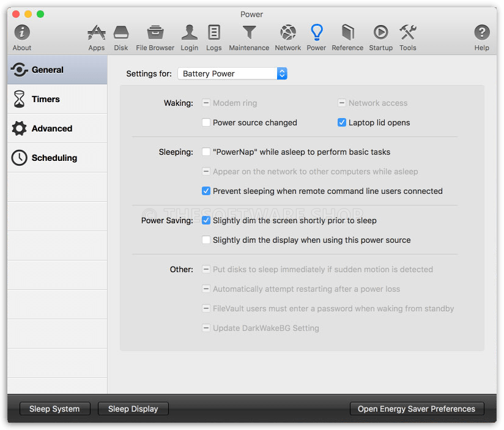Screen dimensions: 504x430
Task: Open the Tools toolbar icon
Action: pos(407,37)
